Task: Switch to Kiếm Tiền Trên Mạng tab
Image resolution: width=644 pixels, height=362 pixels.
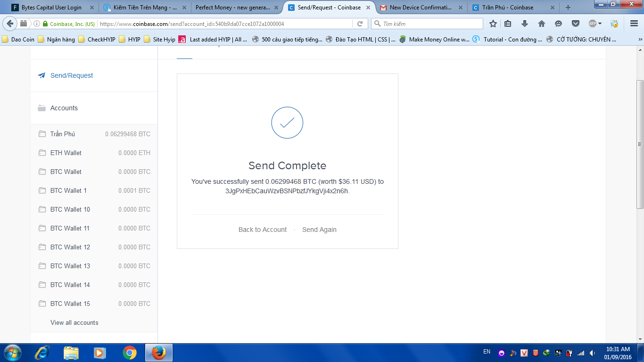Action: (x=145, y=8)
